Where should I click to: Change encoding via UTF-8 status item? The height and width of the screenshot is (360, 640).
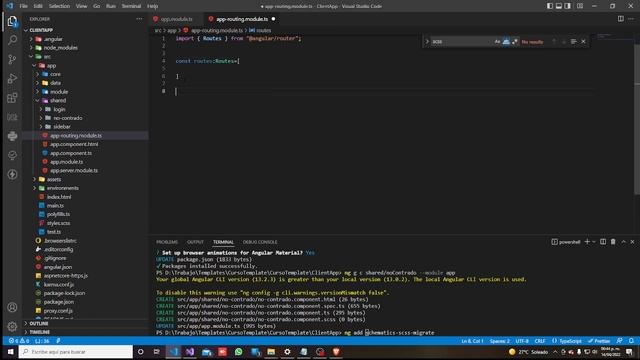coord(522,341)
